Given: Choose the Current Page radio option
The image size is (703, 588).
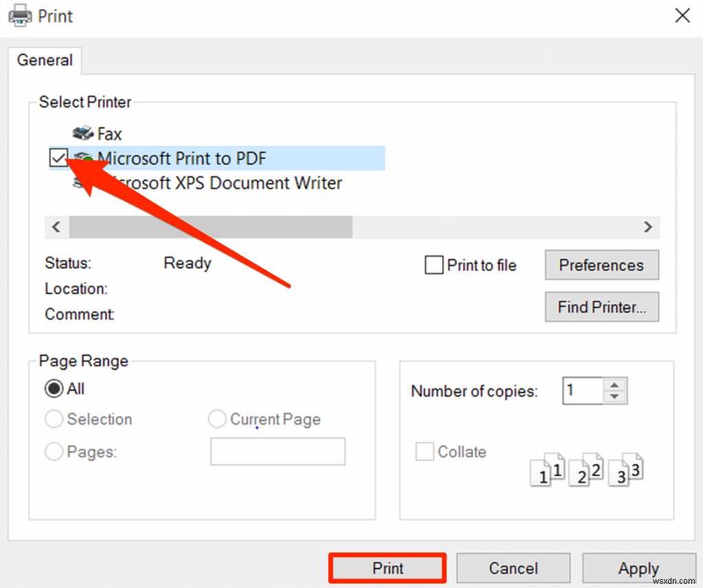Looking at the screenshot, I should pos(217,419).
